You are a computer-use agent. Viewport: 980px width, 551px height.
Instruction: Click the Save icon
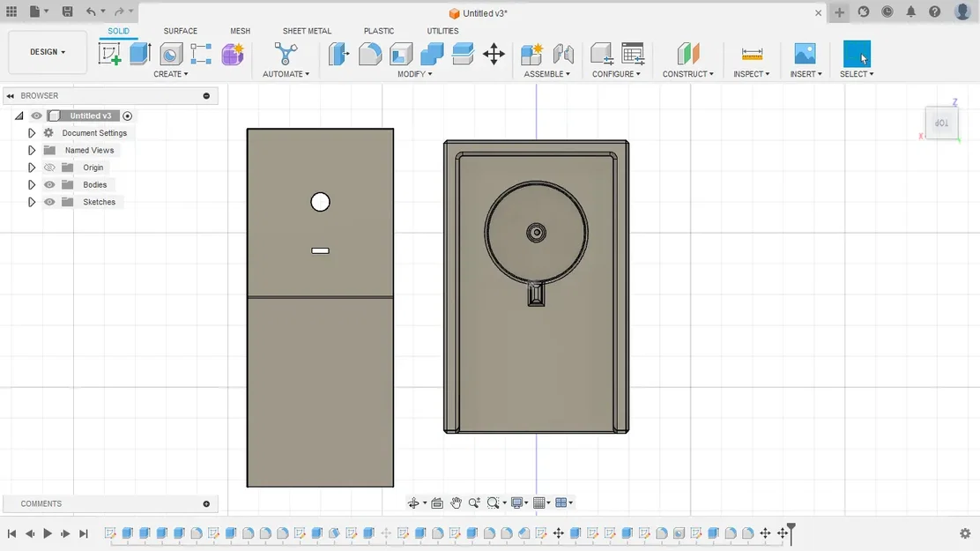(68, 11)
